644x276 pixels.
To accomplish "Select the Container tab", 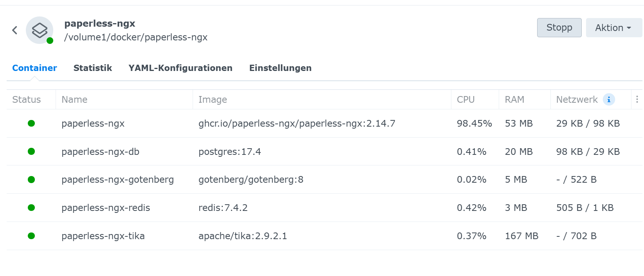I will pos(34,68).
